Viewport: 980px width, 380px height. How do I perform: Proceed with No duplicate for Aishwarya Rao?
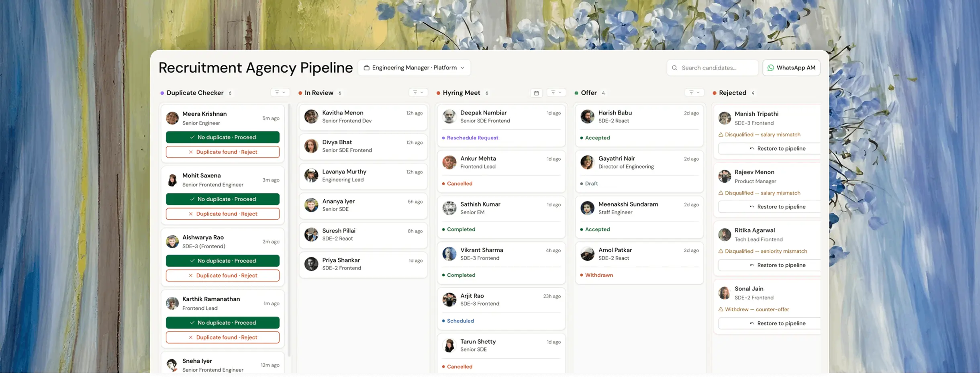coord(223,261)
